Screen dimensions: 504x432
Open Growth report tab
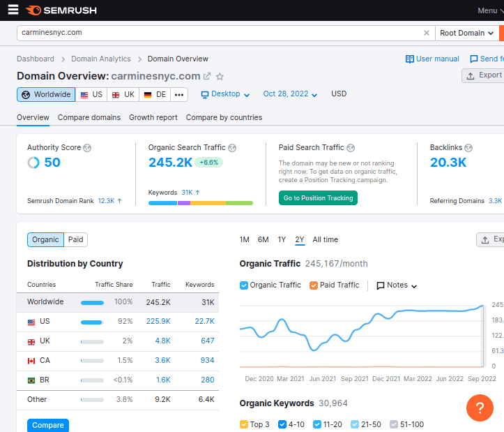(x=153, y=117)
